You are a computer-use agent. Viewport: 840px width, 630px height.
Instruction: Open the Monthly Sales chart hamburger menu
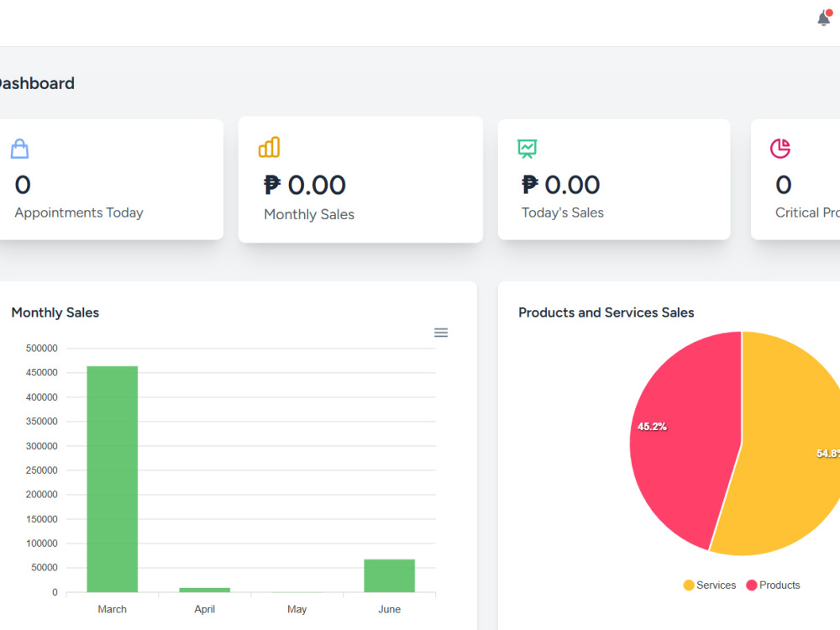click(441, 333)
